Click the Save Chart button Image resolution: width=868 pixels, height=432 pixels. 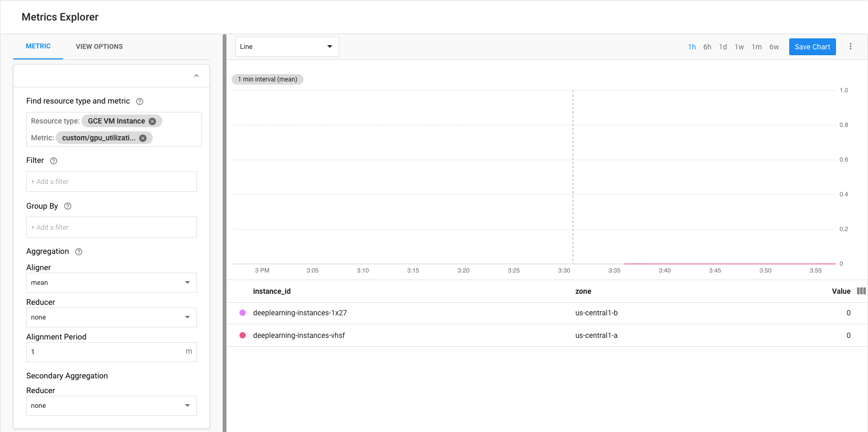[812, 47]
